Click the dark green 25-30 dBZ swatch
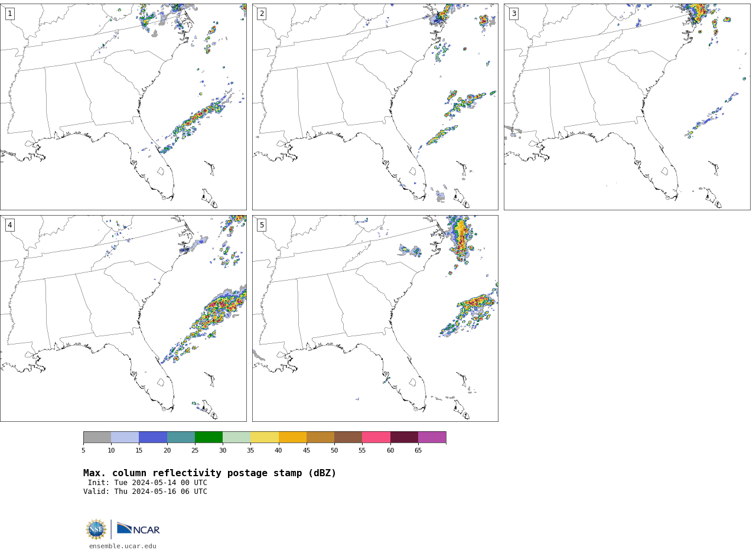 [208, 437]
